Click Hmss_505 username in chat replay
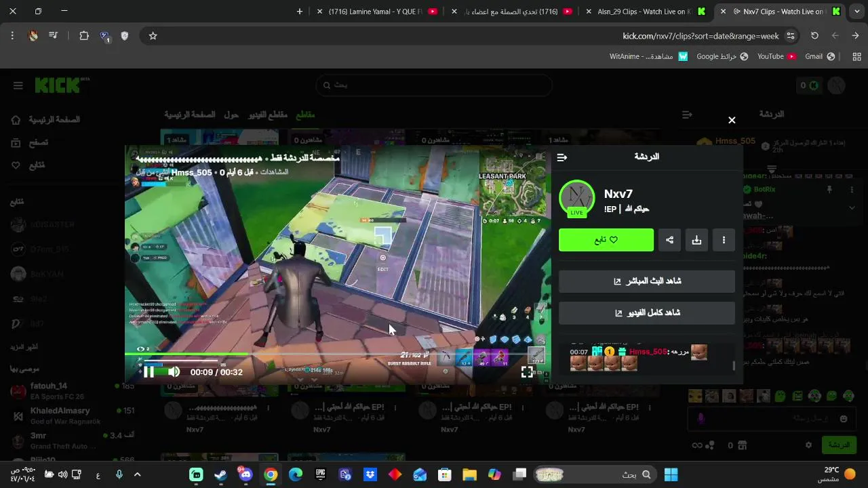 click(x=648, y=352)
